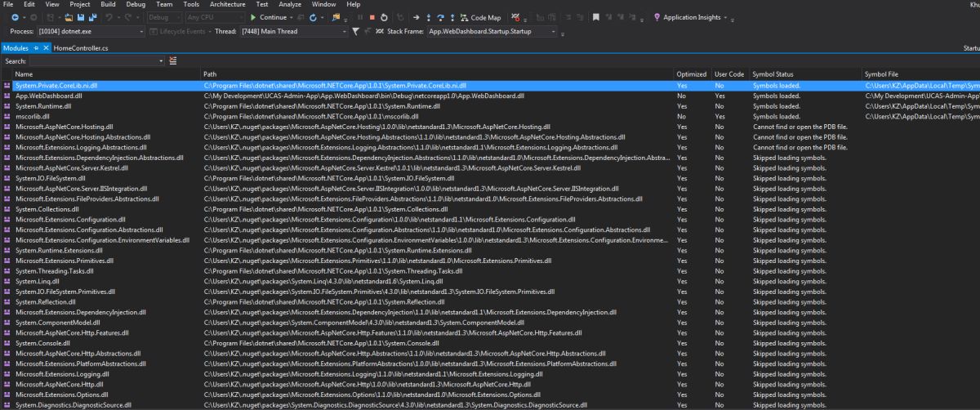Click the Step Over icon
The height and width of the screenshot is (410, 980).
point(440,17)
